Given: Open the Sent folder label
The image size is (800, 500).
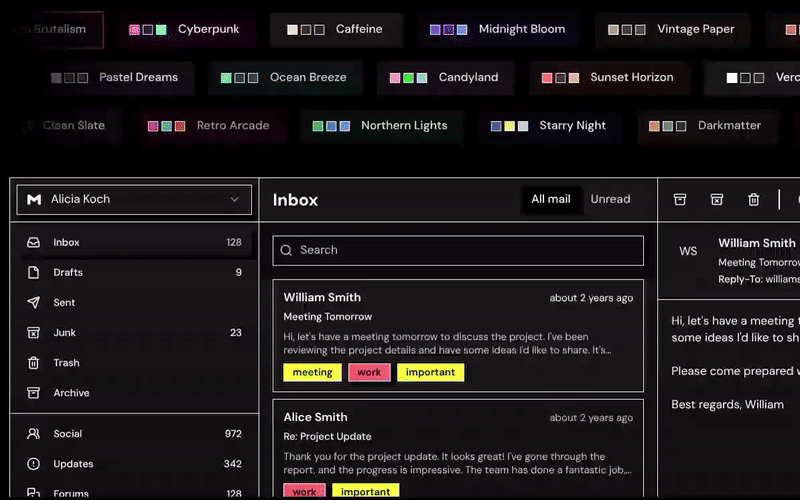Looking at the screenshot, I should coord(64,303).
